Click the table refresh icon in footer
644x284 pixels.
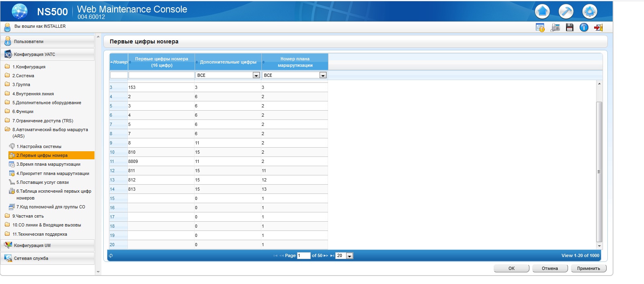111,255
